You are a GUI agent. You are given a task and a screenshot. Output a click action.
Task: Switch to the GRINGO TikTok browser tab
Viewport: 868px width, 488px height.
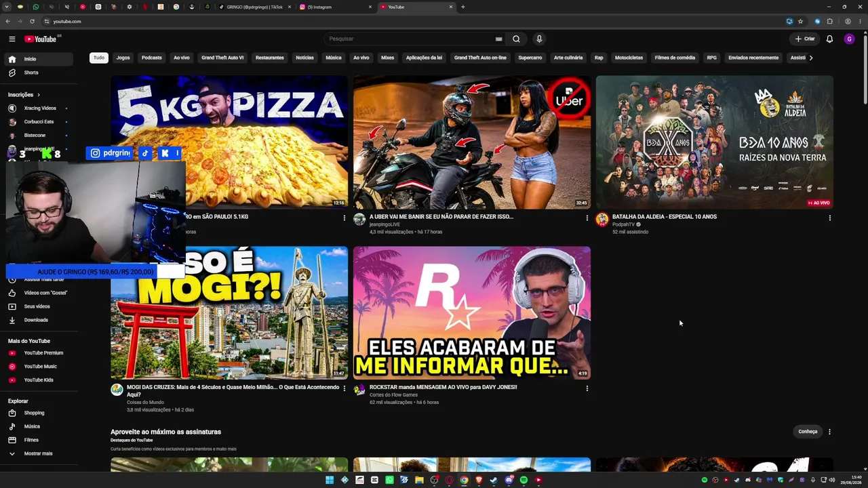pyautogui.click(x=255, y=7)
